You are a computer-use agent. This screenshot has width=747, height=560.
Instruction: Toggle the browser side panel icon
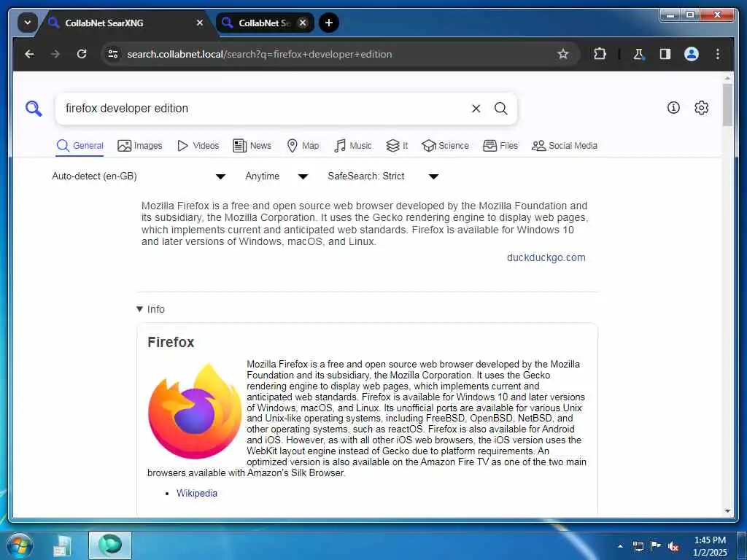point(665,54)
